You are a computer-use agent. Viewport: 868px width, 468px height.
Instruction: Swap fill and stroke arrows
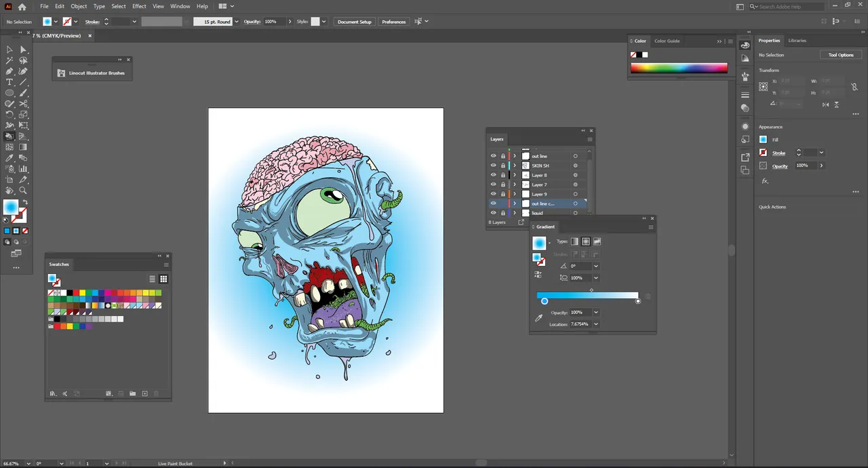coord(25,203)
